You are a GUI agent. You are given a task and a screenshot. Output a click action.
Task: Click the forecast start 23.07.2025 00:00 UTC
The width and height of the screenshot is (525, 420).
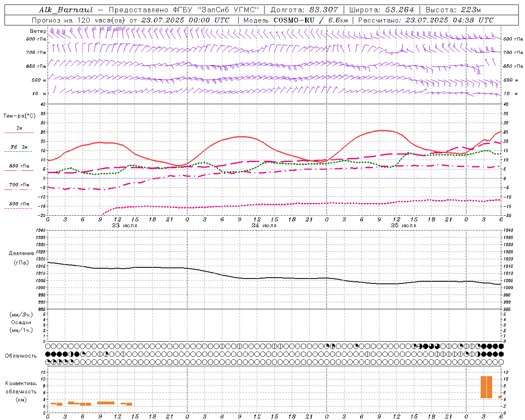pos(185,20)
